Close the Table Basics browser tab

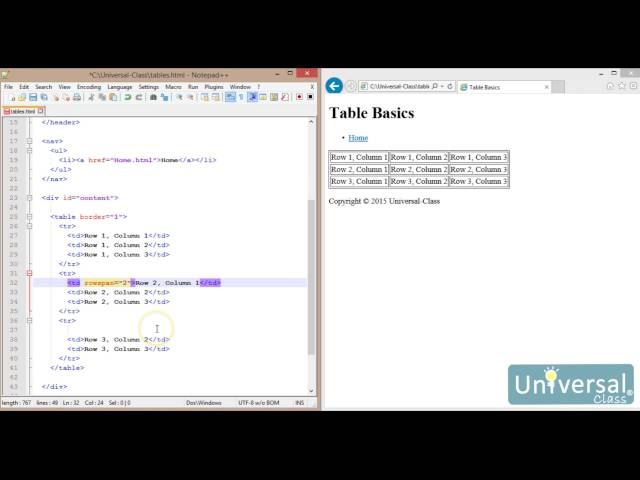pyautogui.click(x=547, y=87)
